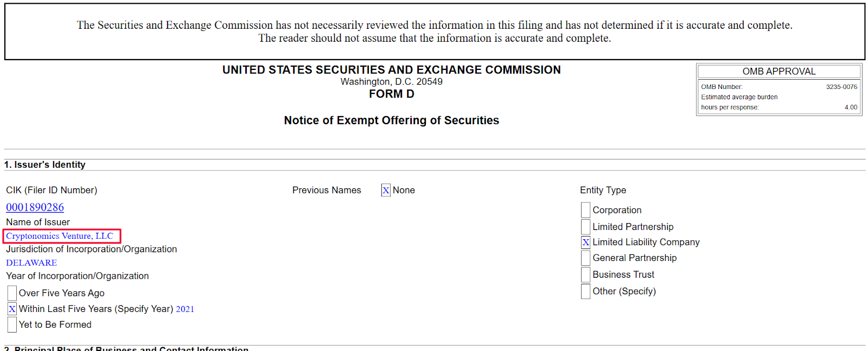Click the Notice of Exempt Offering heading
This screenshot has height=351, width=868.
point(392,120)
